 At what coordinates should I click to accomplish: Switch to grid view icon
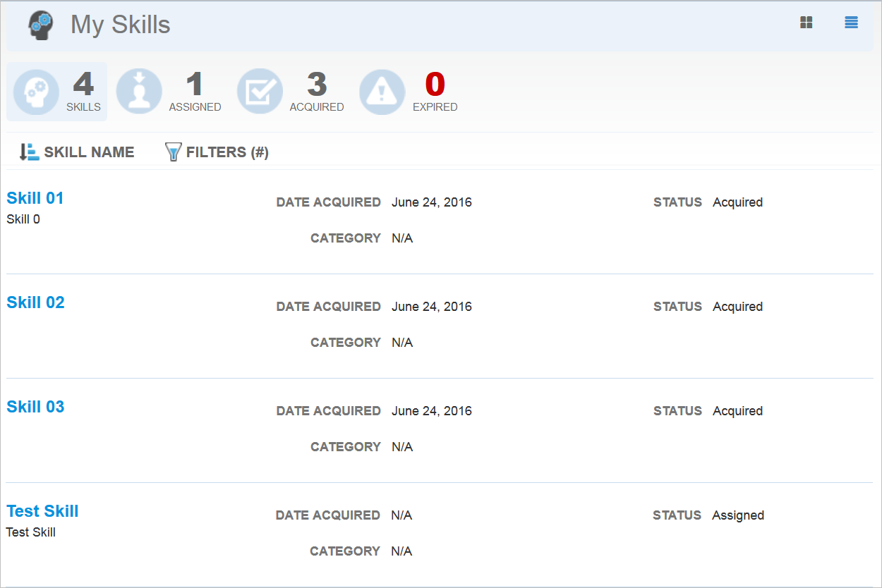pos(807,23)
